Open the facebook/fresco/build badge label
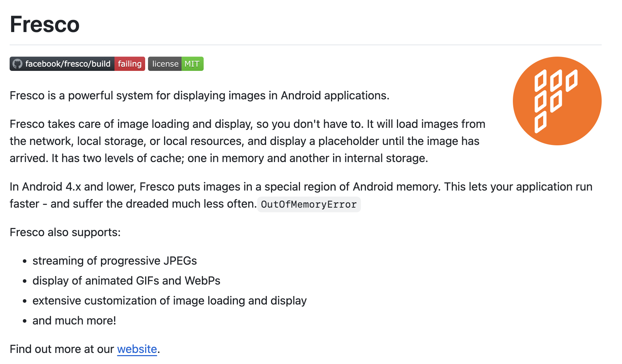The image size is (622, 364). [x=68, y=64]
